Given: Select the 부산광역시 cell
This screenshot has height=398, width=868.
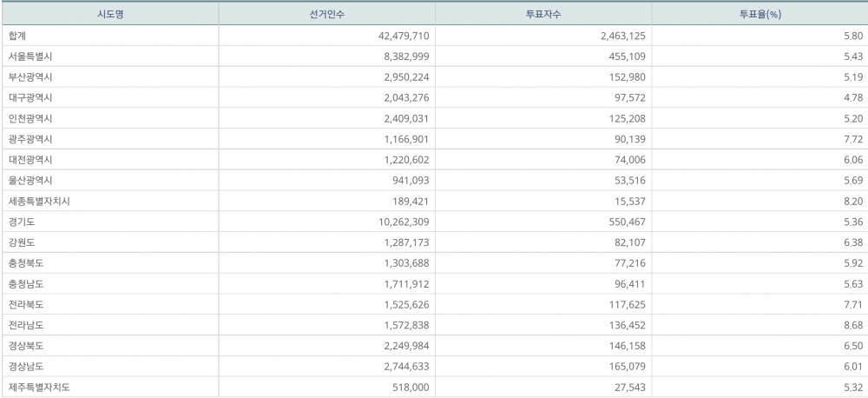Looking at the screenshot, I should tap(30, 77).
